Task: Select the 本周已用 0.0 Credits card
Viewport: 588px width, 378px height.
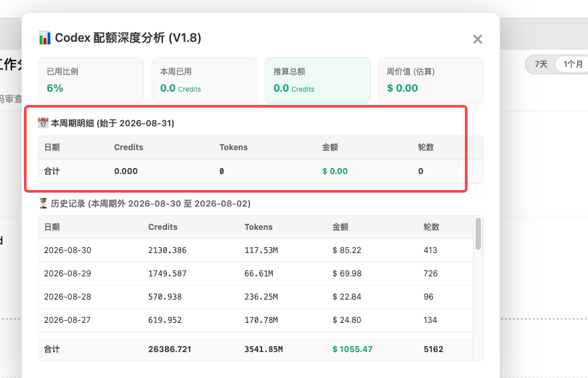Action: pyautogui.click(x=204, y=80)
